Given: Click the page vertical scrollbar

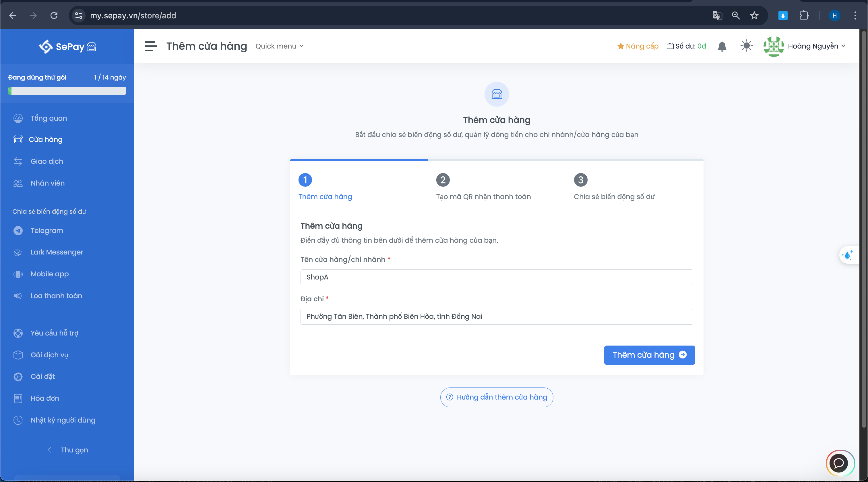Looking at the screenshot, I should pos(863,229).
